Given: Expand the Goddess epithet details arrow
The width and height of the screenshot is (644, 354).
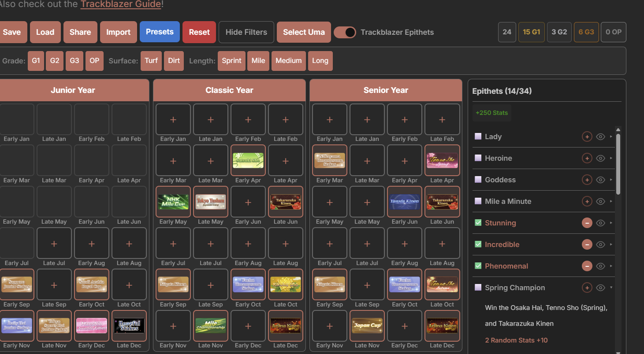Looking at the screenshot, I should coord(611,180).
